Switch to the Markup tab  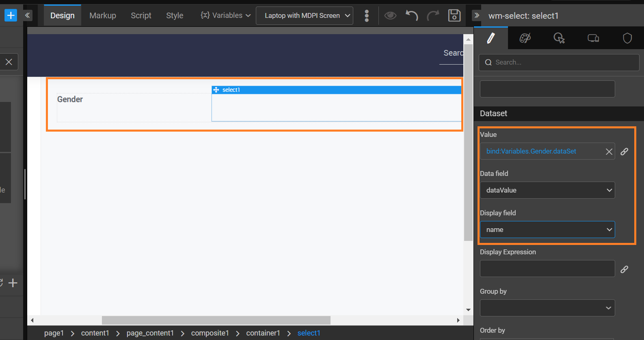pyautogui.click(x=103, y=15)
